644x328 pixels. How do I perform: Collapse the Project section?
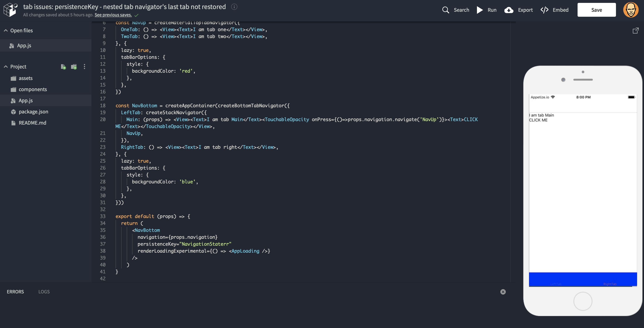pos(6,67)
